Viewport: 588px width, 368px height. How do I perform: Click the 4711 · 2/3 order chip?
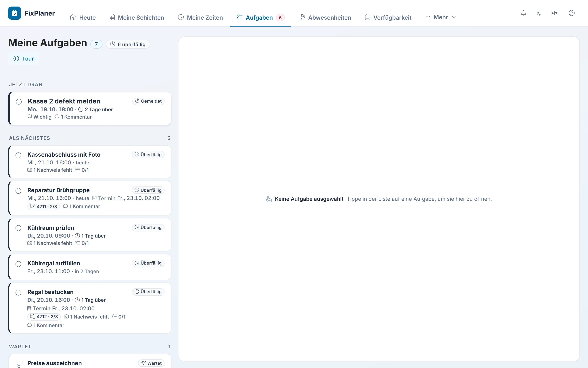click(x=44, y=206)
